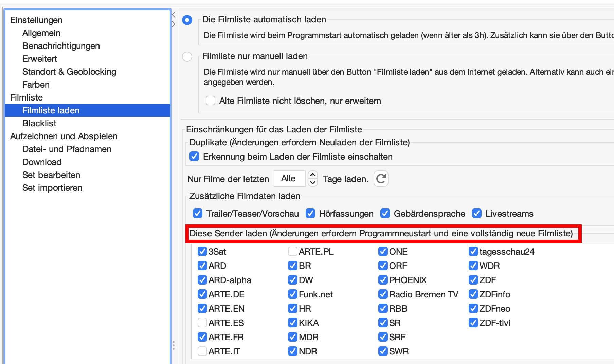This screenshot has width=614, height=364.
Task: Decrease days with the stepper down arrow
Action: pyautogui.click(x=312, y=183)
